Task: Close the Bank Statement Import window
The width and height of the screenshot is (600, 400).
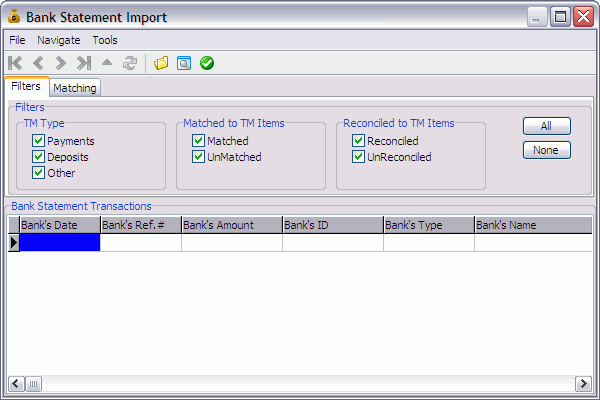Action: 584,17
